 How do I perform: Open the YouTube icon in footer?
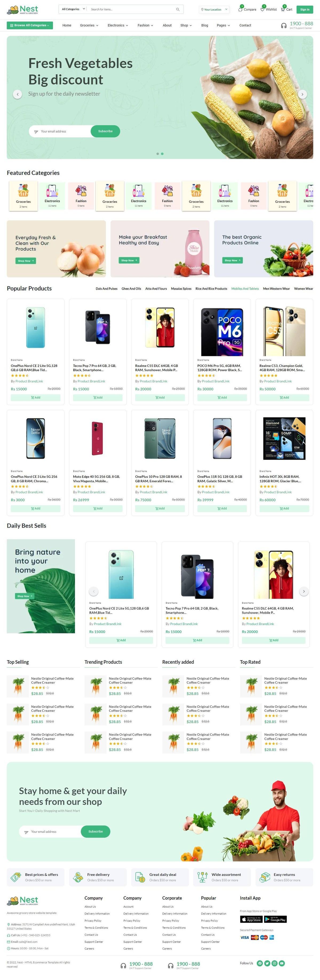(x=282, y=963)
